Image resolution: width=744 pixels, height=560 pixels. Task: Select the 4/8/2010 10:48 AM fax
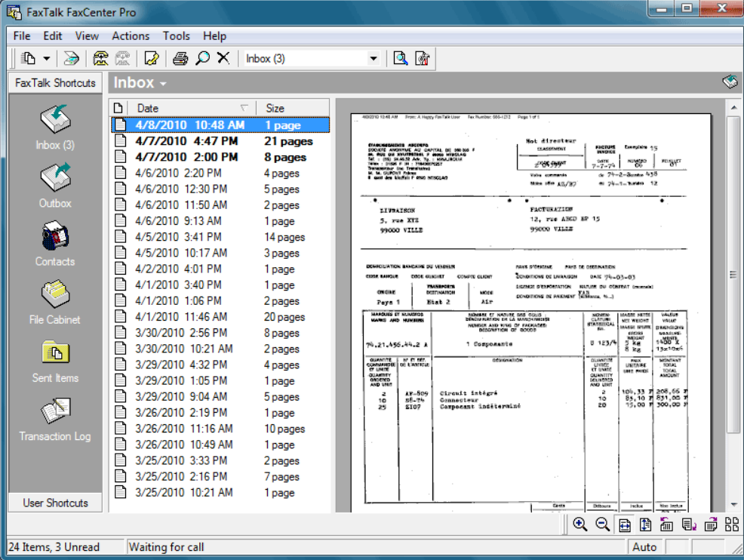coord(220,125)
